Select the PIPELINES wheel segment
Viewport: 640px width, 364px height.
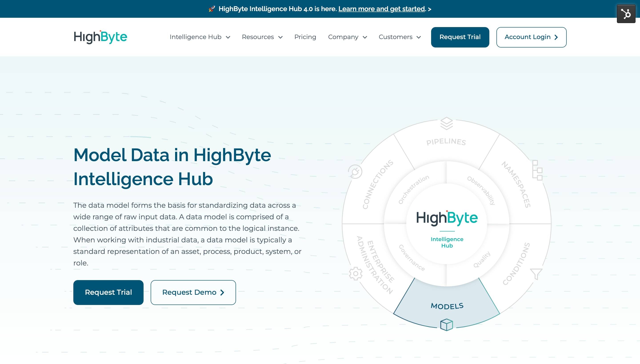446,142
